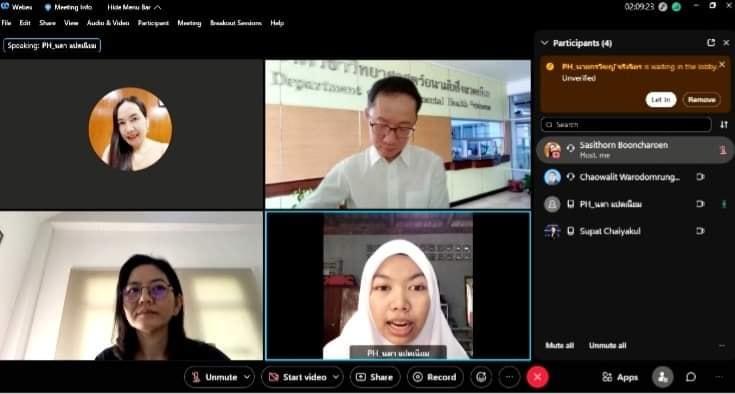Image resolution: width=735 pixels, height=394 pixels.
Task: Click the Webex logo in title bar
Action: (5, 7)
